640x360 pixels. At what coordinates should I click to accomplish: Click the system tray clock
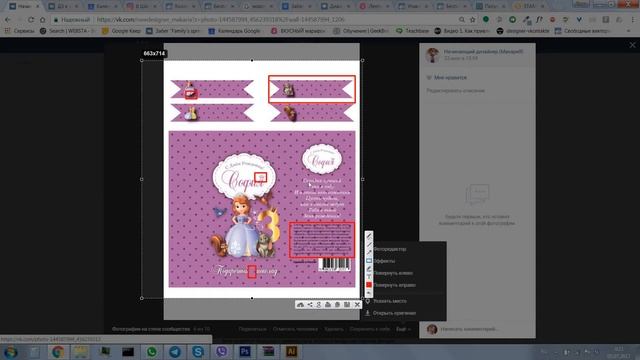619,352
